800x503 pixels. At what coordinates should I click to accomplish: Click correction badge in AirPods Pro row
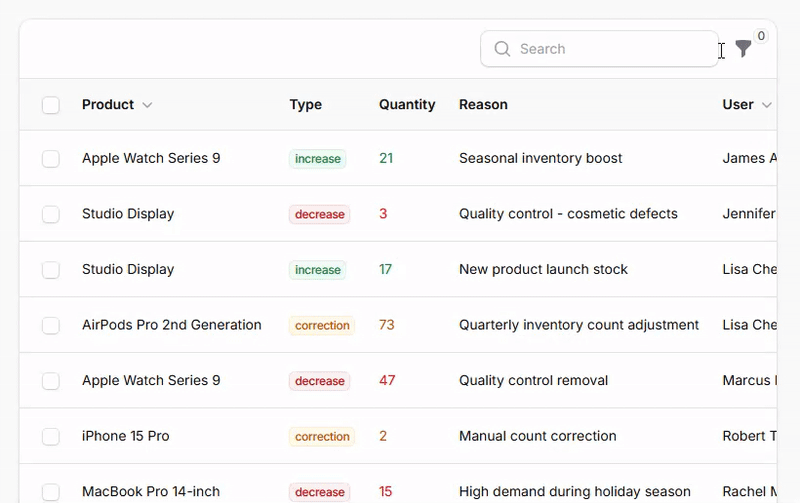pyautogui.click(x=322, y=325)
